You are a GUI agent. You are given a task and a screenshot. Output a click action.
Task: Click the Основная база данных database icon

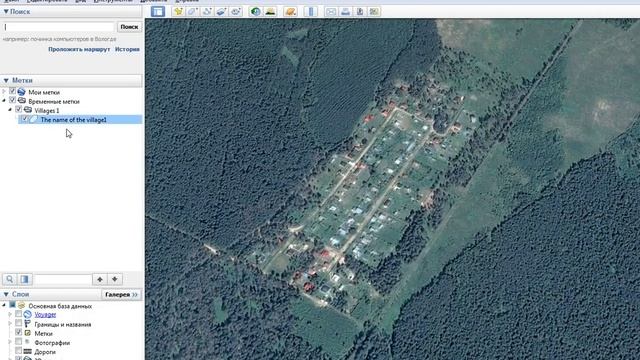pyautogui.click(x=22, y=305)
